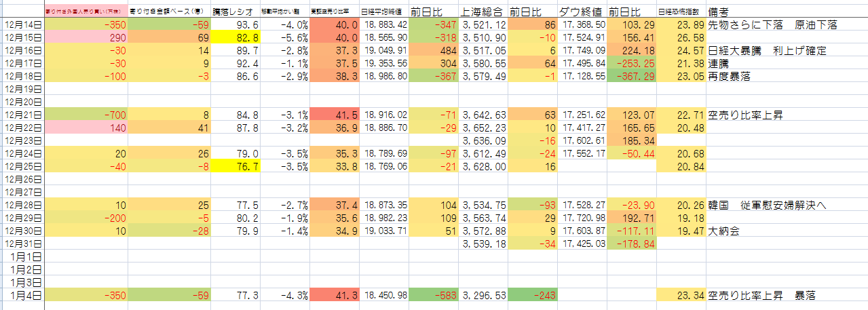Click the 大納会 remark cell
This screenshot has width=868, height=310.
tap(725, 231)
